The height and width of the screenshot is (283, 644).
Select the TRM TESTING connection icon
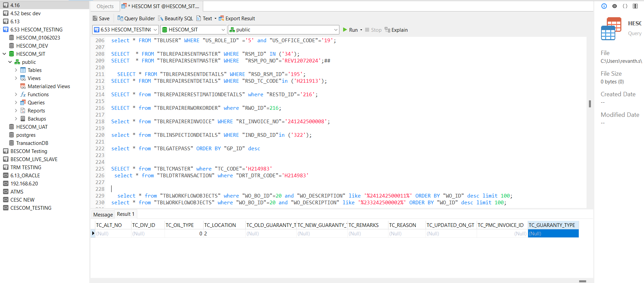click(6, 167)
